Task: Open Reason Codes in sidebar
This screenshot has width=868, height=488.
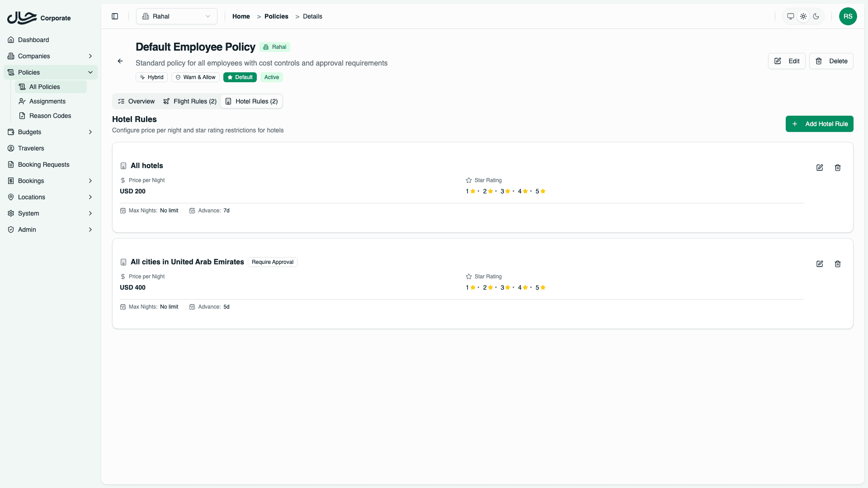Action: pyautogui.click(x=50, y=116)
